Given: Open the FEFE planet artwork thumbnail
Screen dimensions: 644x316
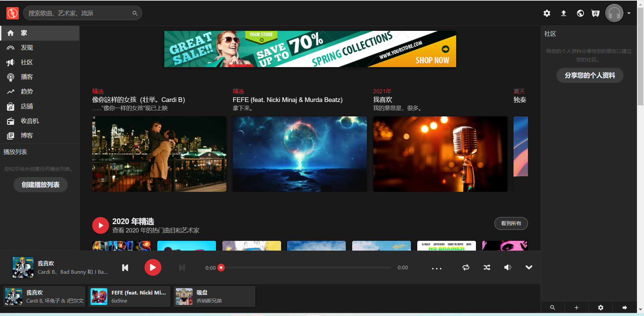Looking at the screenshot, I should point(300,154).
